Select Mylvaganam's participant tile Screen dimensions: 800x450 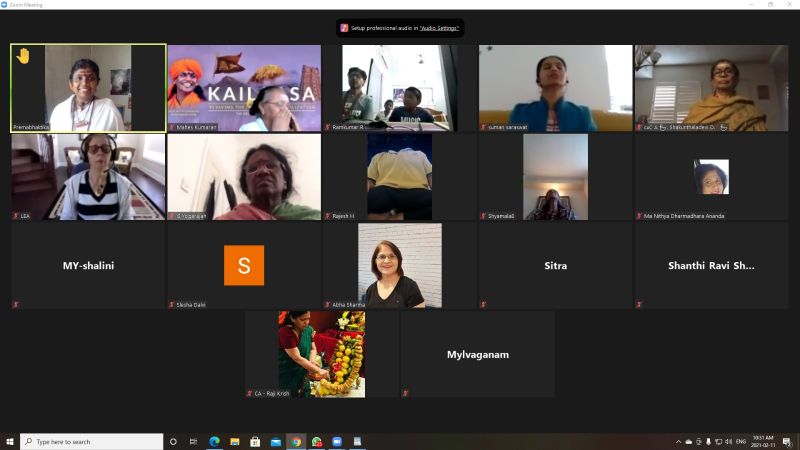477,354
